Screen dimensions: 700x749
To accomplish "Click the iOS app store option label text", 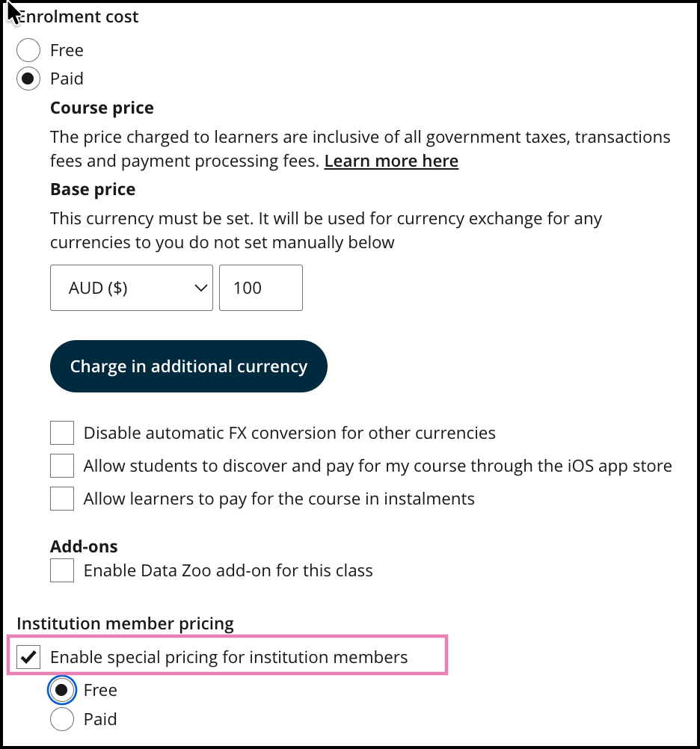I will 378,466.
